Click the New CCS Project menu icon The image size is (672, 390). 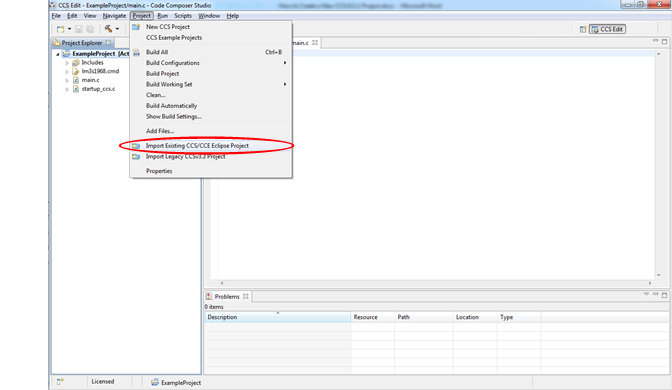136,27
